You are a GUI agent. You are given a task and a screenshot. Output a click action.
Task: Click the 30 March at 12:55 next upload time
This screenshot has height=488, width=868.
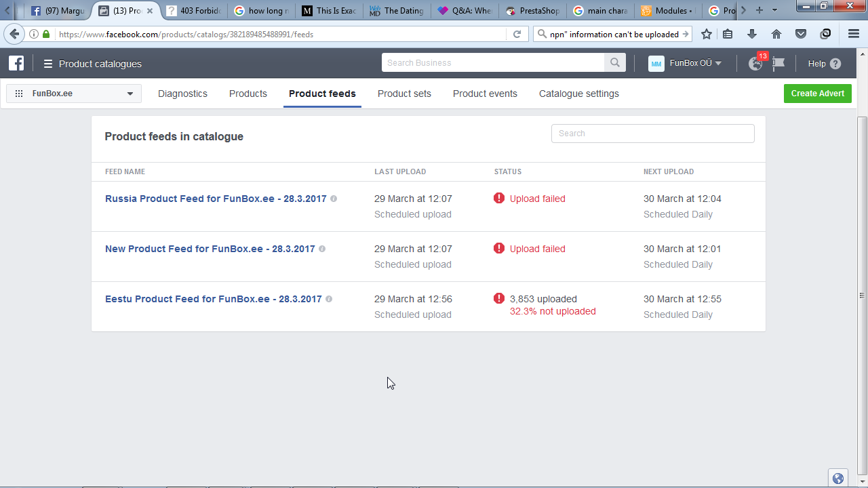(x=682, y=299)
